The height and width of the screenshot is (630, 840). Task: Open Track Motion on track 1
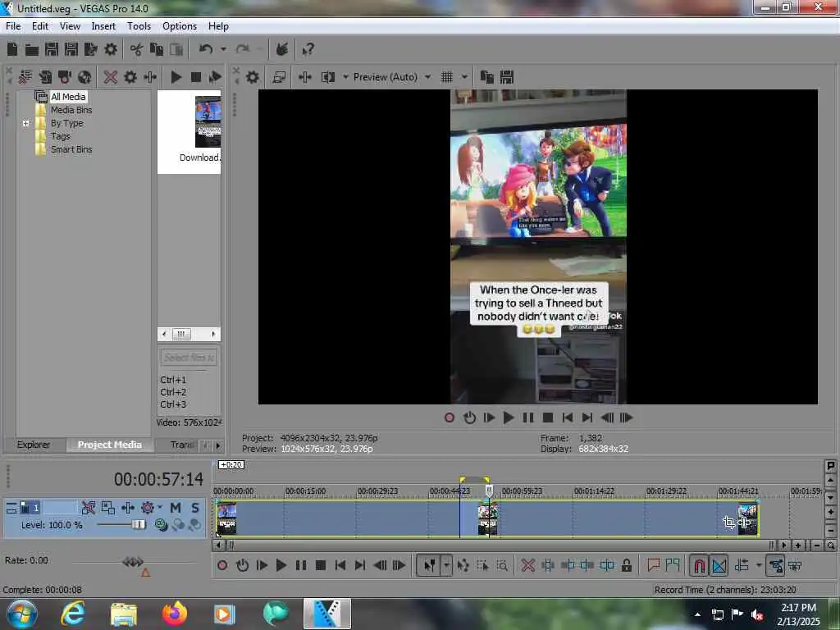pyautogui.click(x=108, y=507)
